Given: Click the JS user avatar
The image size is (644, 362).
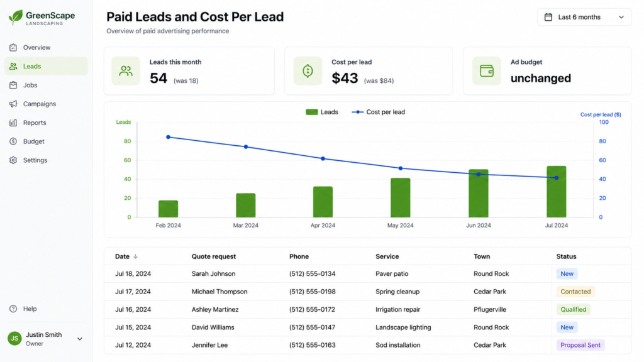Looking at the screenshot, I should click(15, 339).
